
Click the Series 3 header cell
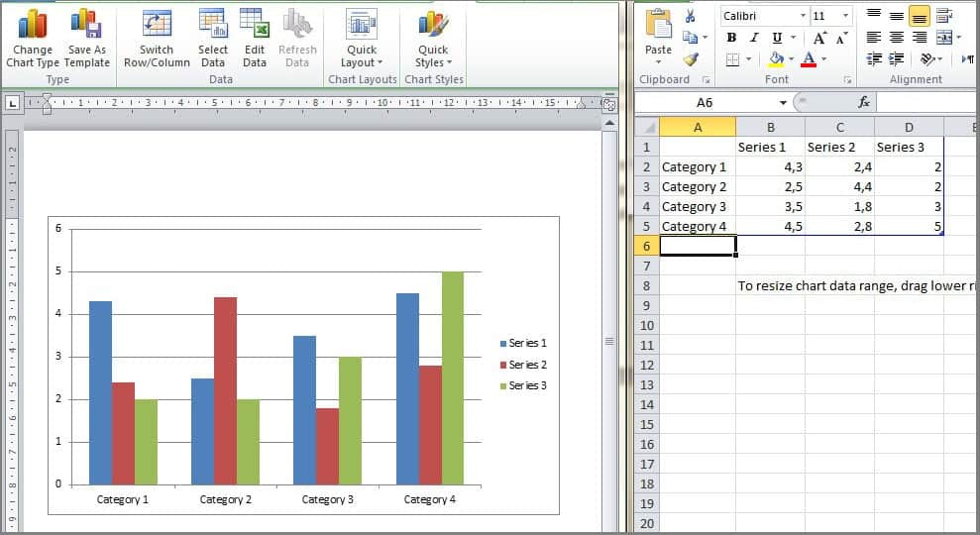tap(909, 147)
